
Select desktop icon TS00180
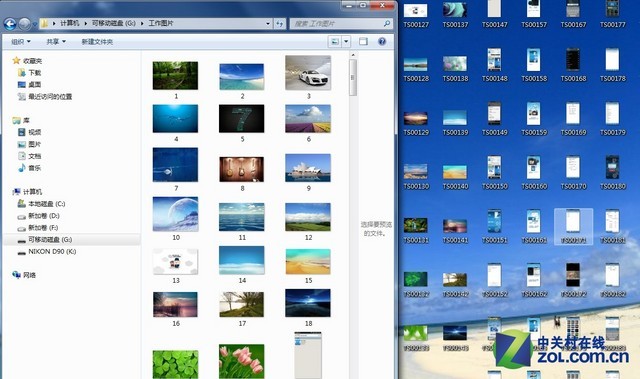pos(613,173)
